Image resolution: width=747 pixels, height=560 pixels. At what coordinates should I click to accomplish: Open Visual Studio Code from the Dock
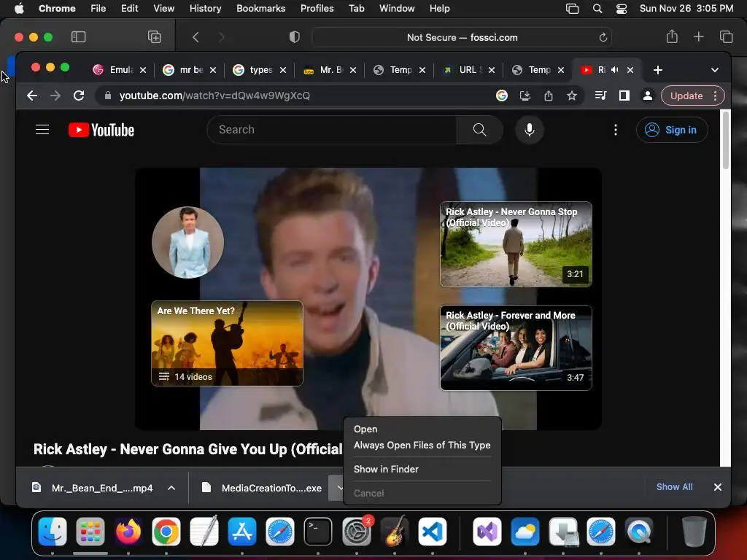[433, 532]
